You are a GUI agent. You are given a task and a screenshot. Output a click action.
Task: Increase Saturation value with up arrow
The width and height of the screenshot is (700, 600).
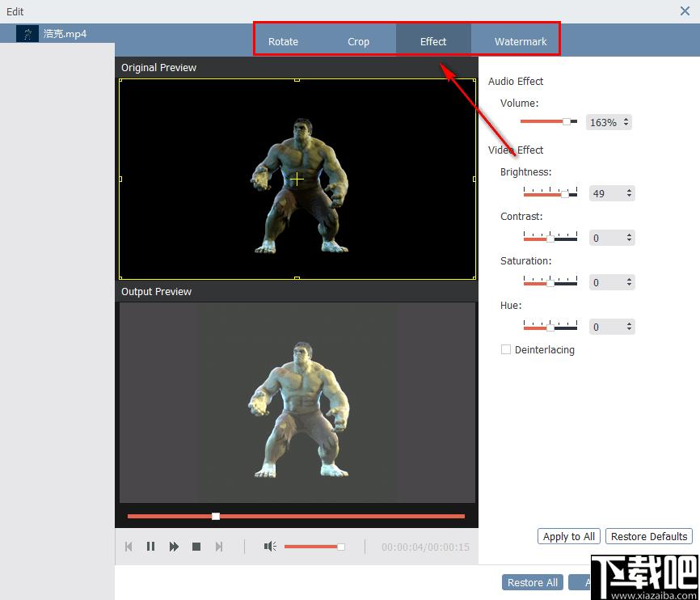click(629, 279)
